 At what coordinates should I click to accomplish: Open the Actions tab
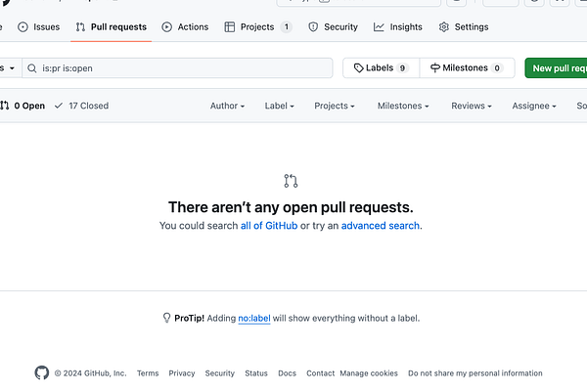tap(185, 27)
